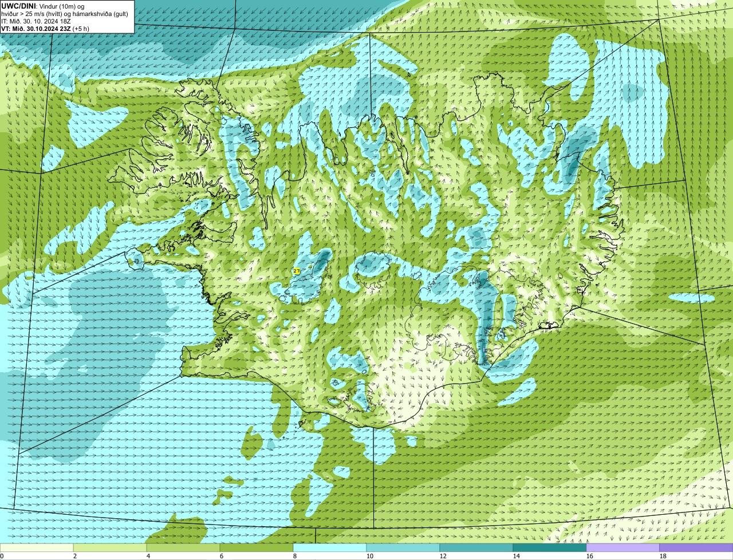
Task: Click the 0–2 pale yellow legend swatch
Action: [x=37, y=548]
